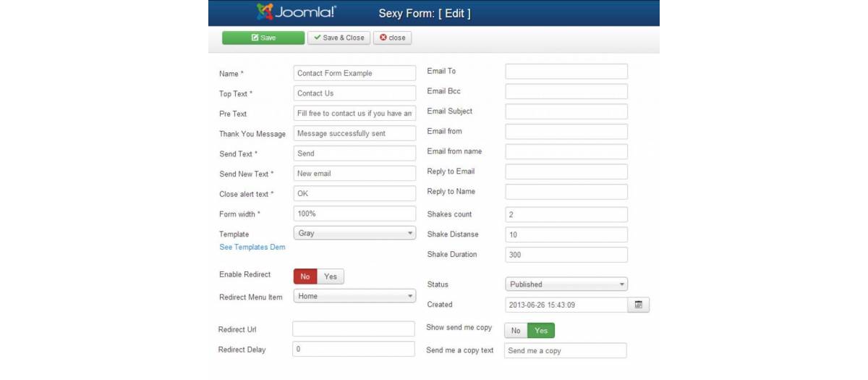
Task: Click the Joomla logo in header
Action: pyautogui.click(x=297, y=13)
